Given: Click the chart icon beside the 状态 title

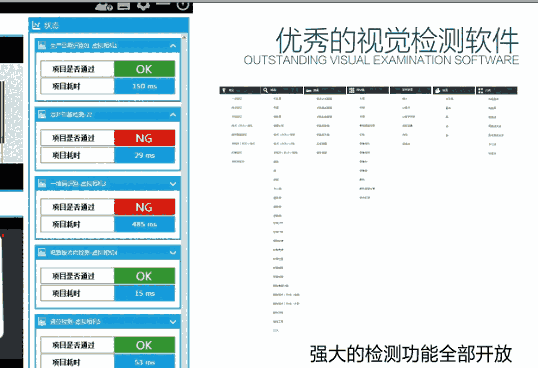Looking at the screenshot, I should click(36, 25).
